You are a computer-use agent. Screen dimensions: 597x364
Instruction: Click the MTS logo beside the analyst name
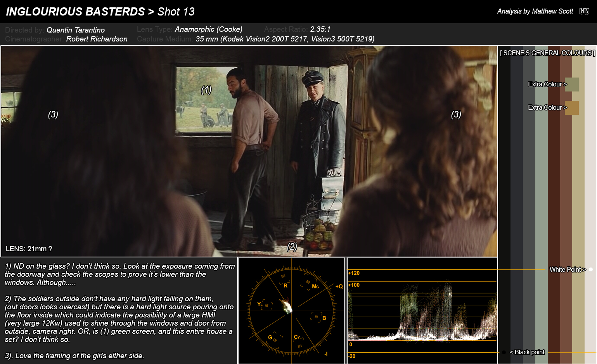584,11
